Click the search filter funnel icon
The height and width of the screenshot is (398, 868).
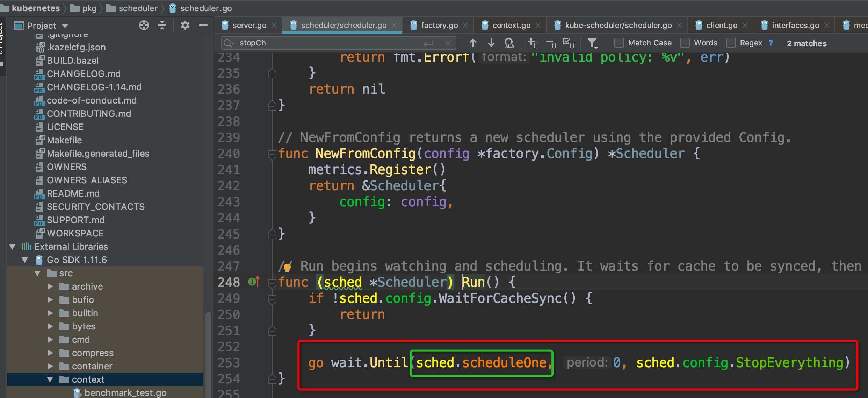(x=592, y=43)
